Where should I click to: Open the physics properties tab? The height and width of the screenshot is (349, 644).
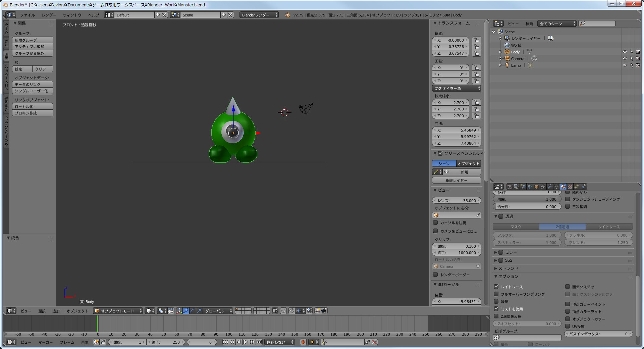pos(583,187)
